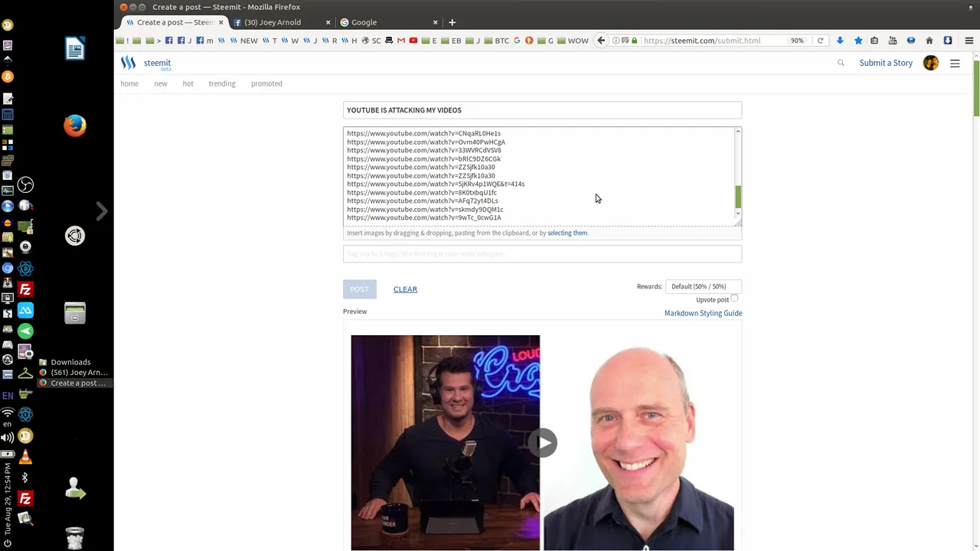This screenshot has height=551, width=980.
Task: Open the Rewards dropdown
Action: point(703,286)
